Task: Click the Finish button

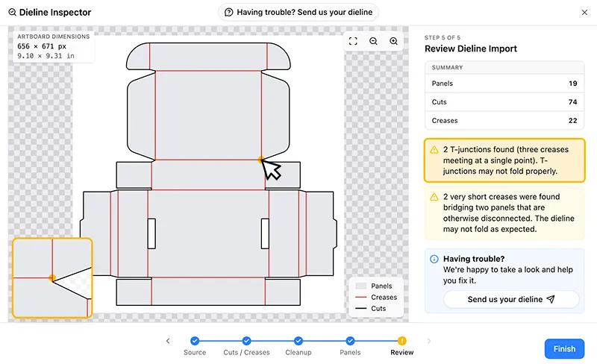Action: [x=564, y=349]
